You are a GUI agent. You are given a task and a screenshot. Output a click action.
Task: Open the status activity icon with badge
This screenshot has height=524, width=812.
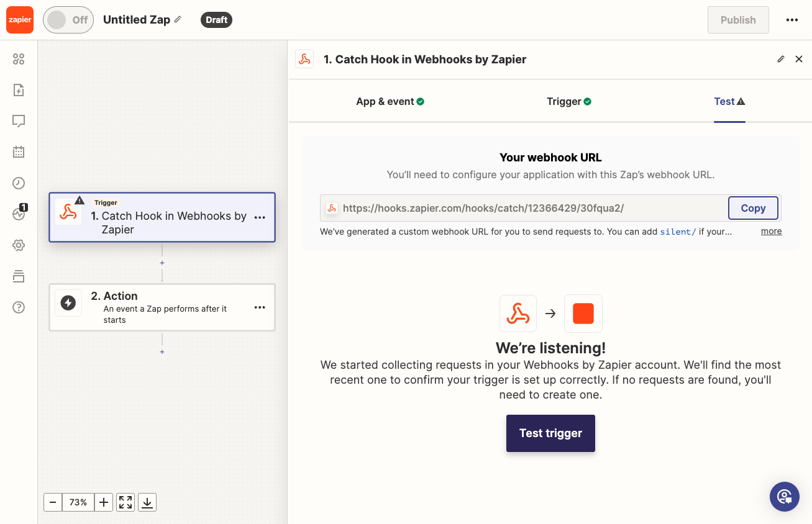(19, 214)
